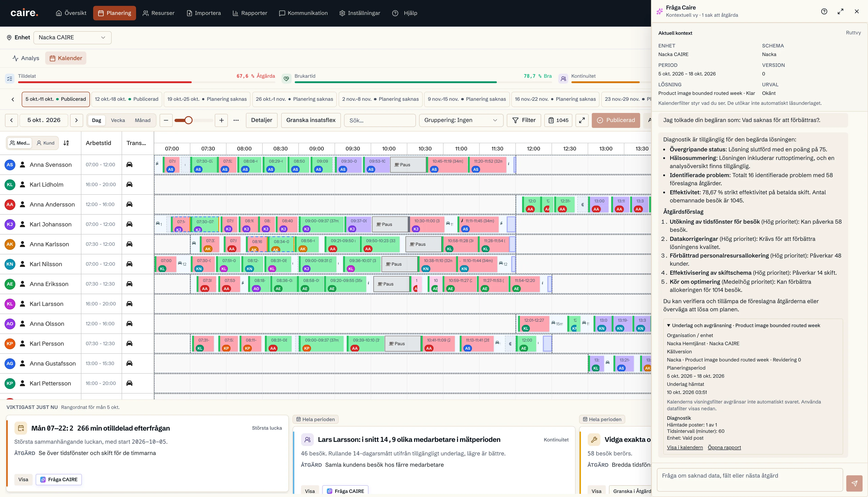The width and height of the screenshot is (868, 497).
Task: Expand Fråga Caire panel to fullscreen
Action: [x=840, y=11]
